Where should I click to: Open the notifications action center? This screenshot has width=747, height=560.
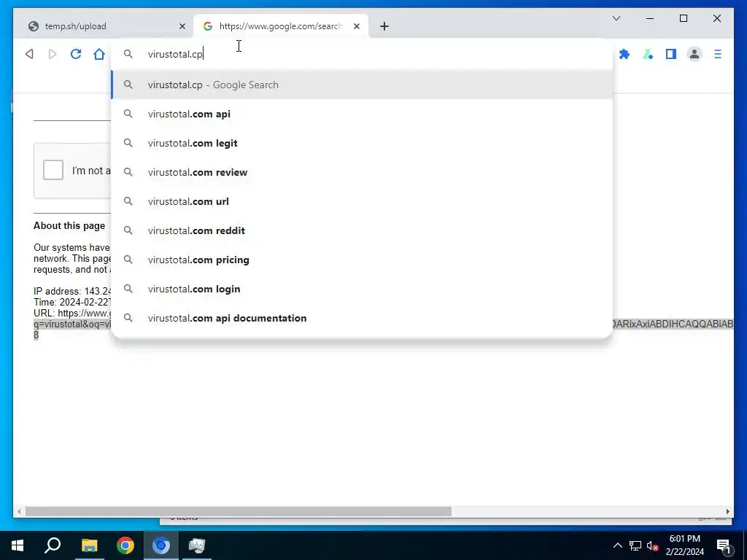[724, 546]
